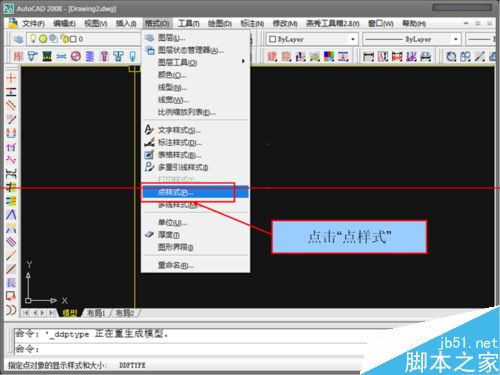Viewport: 500px width, 375px height.
Task: Select 多线样式 menu entry
Action: 196,204
